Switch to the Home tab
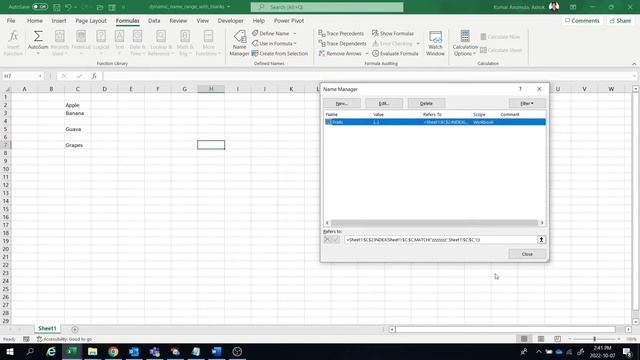 point(35,20)
